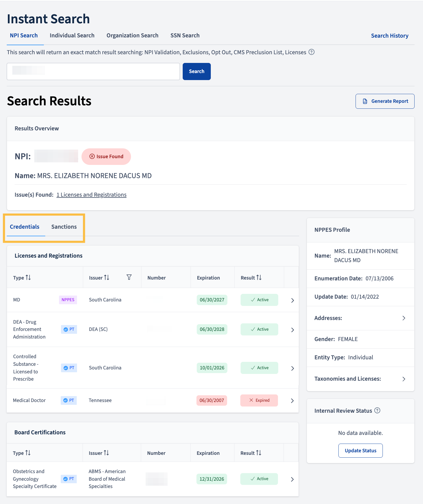The width and height of the screenshot is (423, 504).
Task: Open help icon next to search description
Action: 311,52
